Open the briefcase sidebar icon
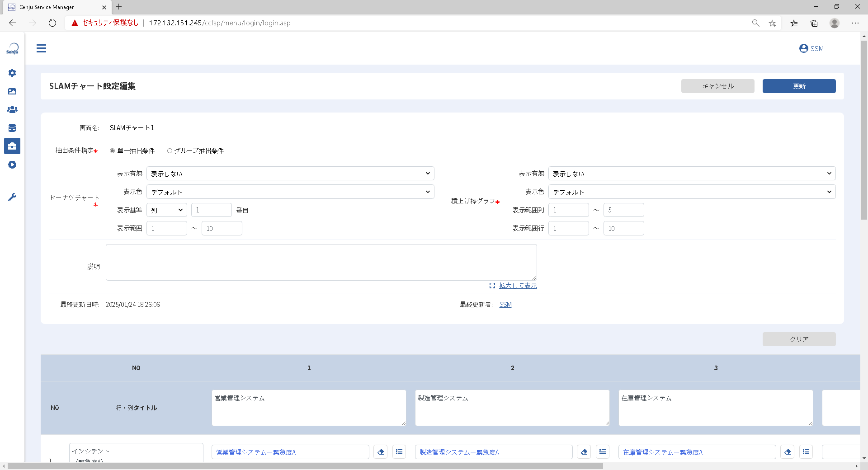 pyautogui.click(x=12, y=146)
